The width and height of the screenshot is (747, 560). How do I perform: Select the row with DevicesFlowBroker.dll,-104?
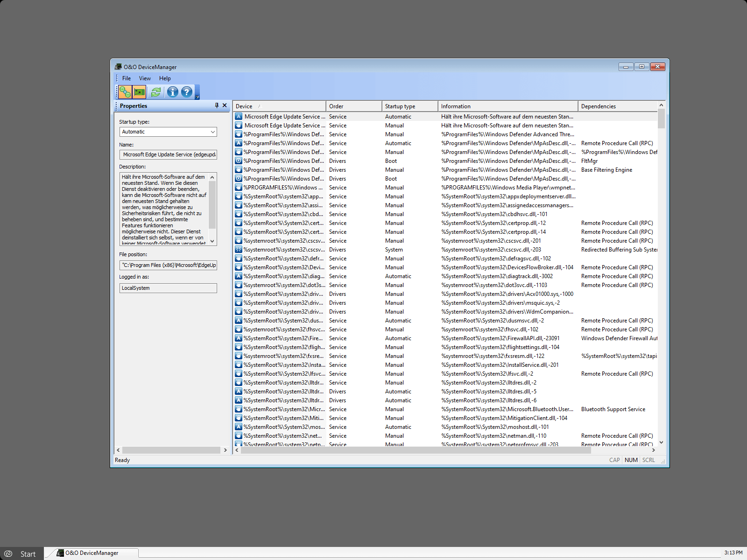click(x=445, y=267)
